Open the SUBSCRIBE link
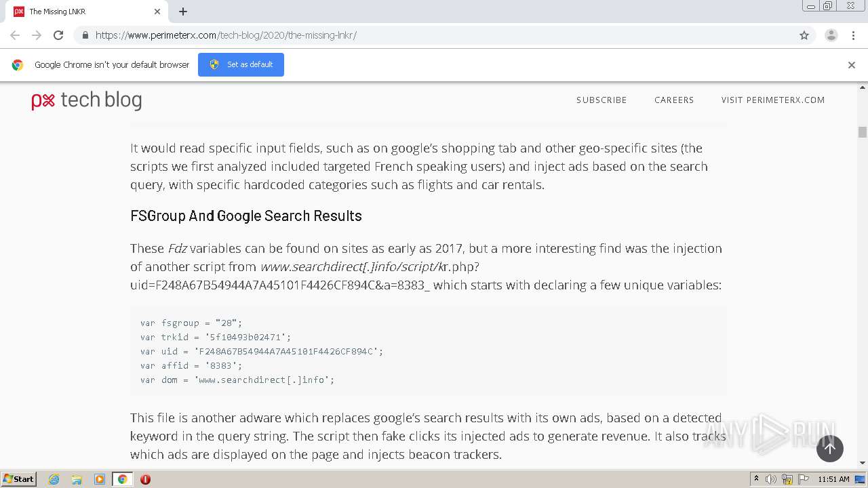Image resolution: width=868 pixels, height=488 pixels. [x=601, y=100]
